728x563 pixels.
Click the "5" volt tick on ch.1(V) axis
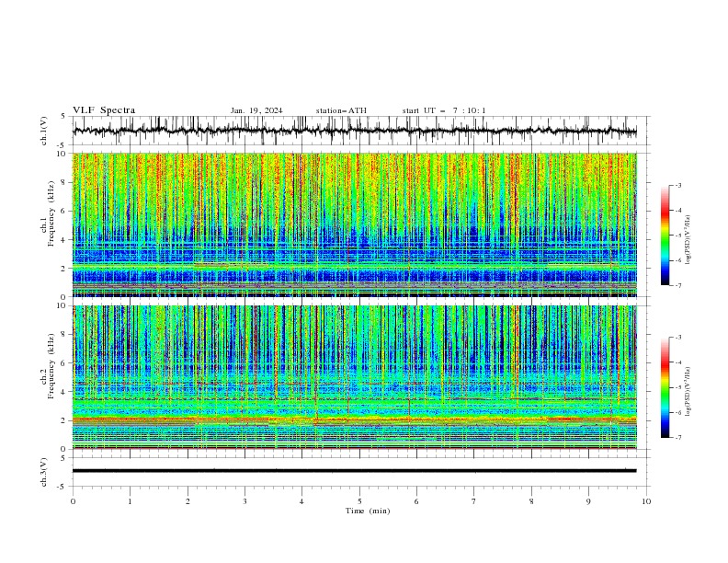tap(63, 116)
